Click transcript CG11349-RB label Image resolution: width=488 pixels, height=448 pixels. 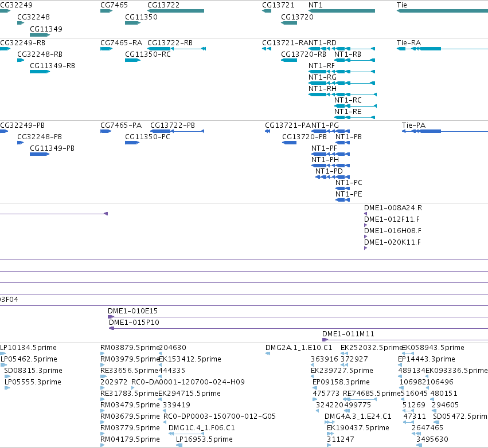(x=52, y=66)
